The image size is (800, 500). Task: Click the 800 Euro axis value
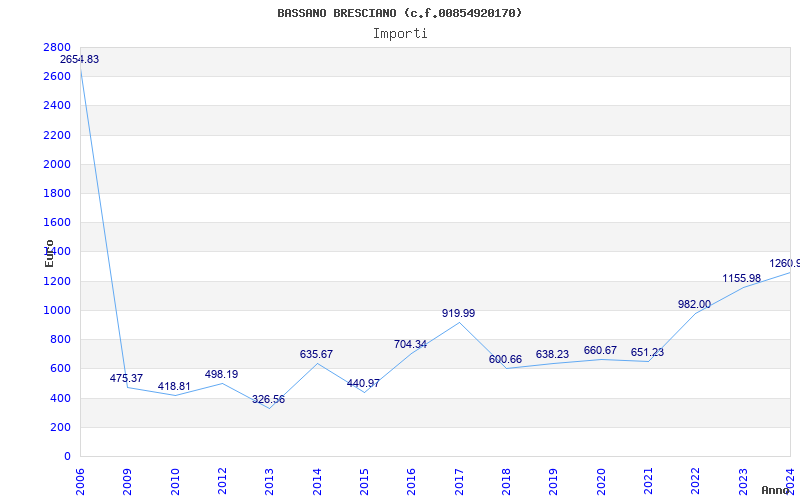pyautogui.click(x=61, y=340)
